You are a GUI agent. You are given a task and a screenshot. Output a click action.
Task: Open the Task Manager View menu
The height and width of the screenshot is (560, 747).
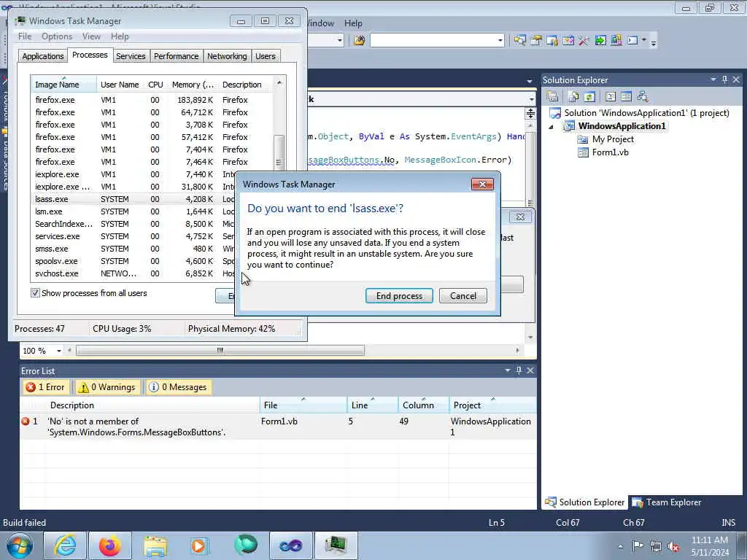[91, 36]
